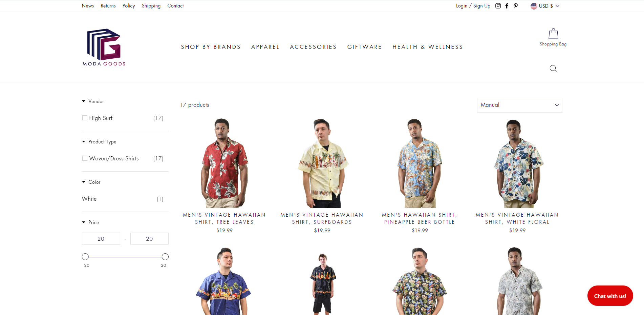Open the Health & Wellness menu
Image resolution: width=644 pixels, height=315 pixels.
[428, 47]
